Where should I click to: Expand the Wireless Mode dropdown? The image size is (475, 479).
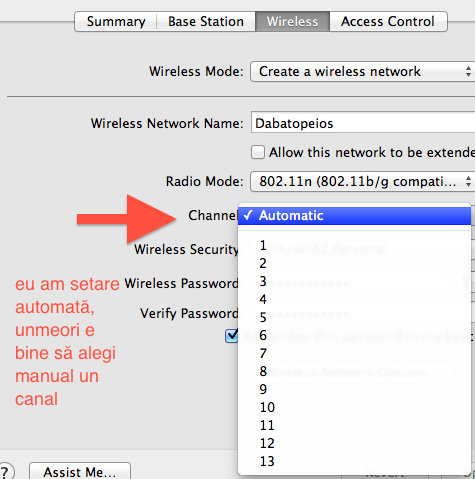click(x=363, y=71)
